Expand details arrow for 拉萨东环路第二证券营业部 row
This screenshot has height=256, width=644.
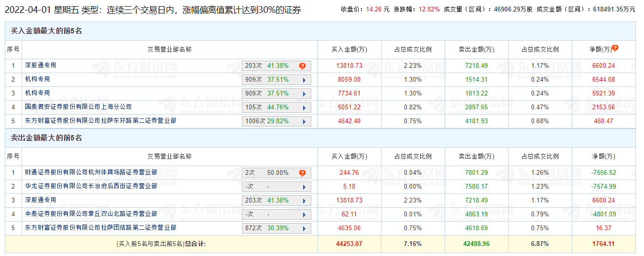tap(304, 122)
